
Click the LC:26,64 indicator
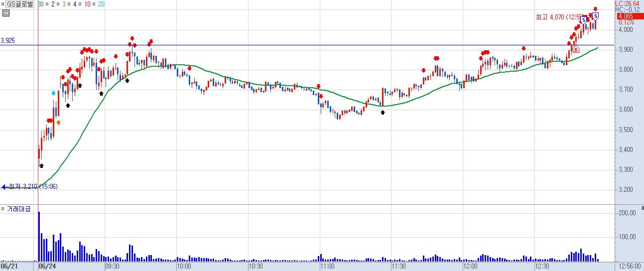[x=627, y=3]
